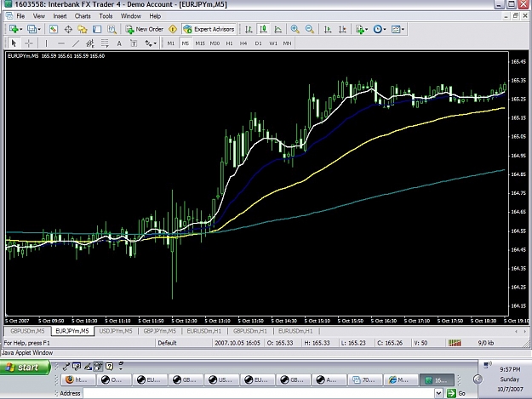Open the Market Watch icon
This screenshot has width=532, height=399.
tap(54, 29)
